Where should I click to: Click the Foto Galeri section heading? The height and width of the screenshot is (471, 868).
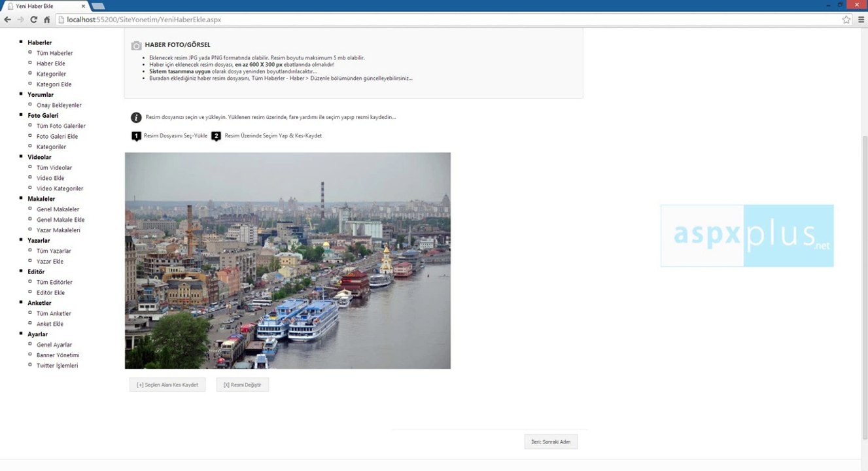(x=43, y=116)
